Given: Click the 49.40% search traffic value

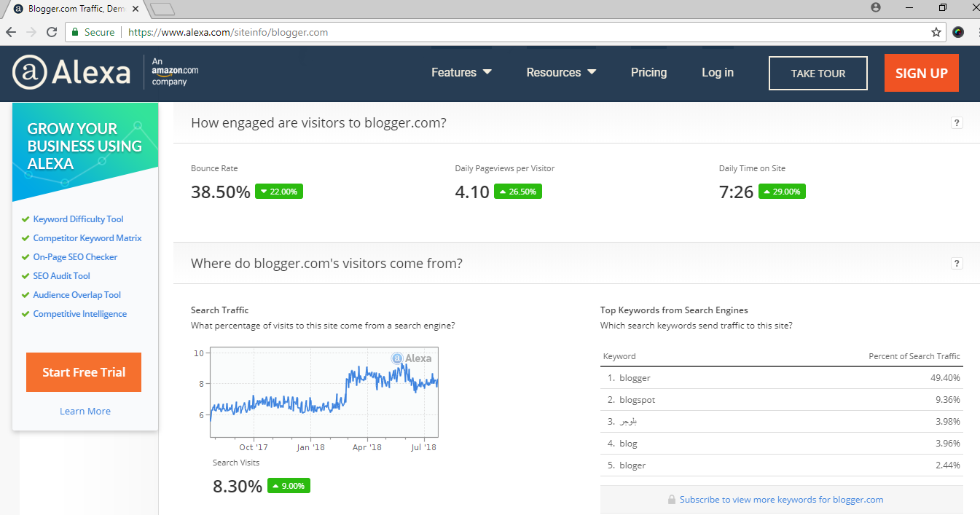Looking at the screenshot, I should coord(946,378).
